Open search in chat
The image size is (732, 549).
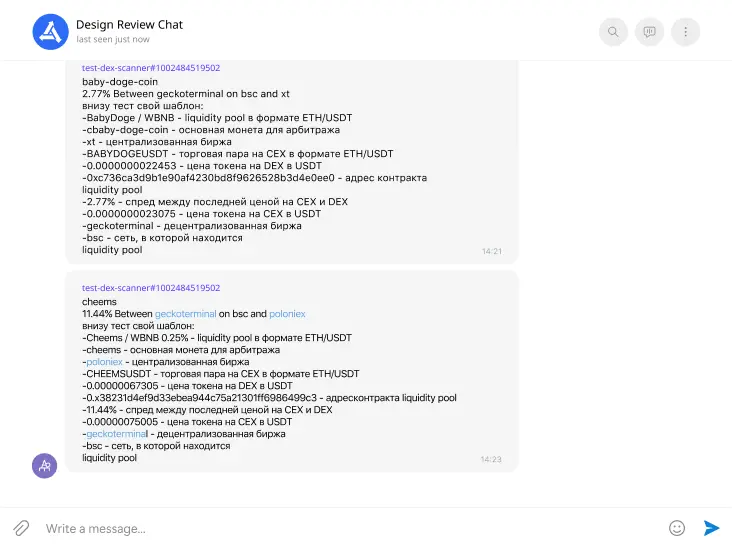pyautogui.click(x=613, y=32)
